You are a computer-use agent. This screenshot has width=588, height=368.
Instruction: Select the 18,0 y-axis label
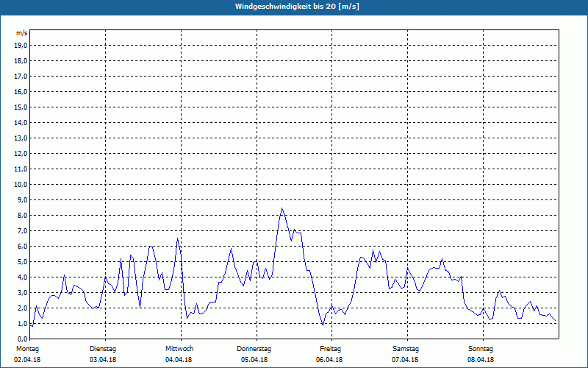coord(21,61)
